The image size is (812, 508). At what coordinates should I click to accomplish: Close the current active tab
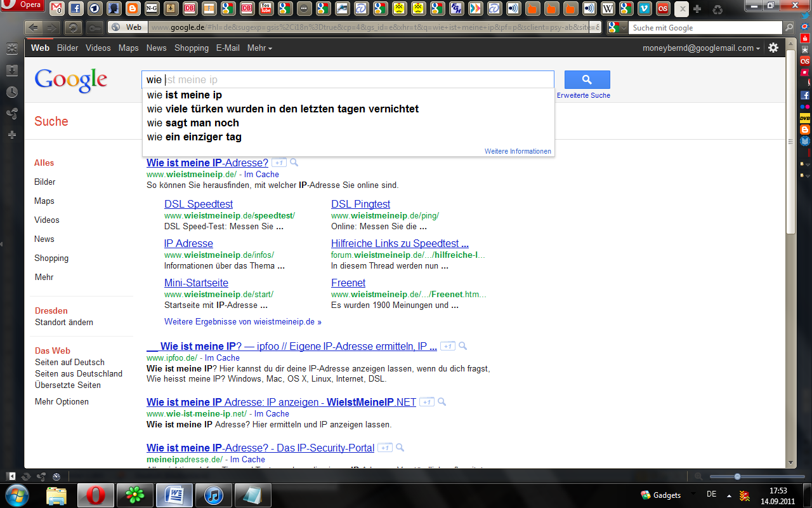681,9
